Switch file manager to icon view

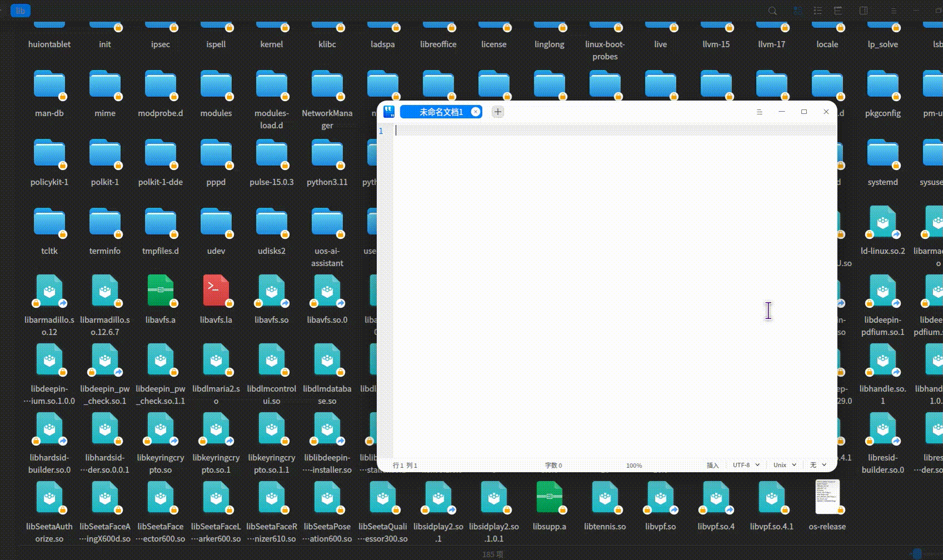798,11
